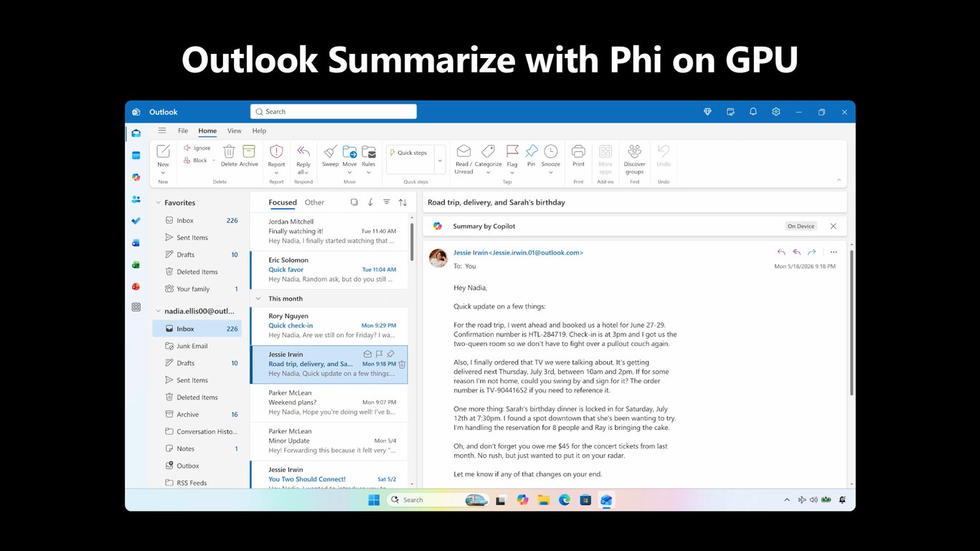Open the Help ribbon tab
980x551 pixels.
coord(259,131)
